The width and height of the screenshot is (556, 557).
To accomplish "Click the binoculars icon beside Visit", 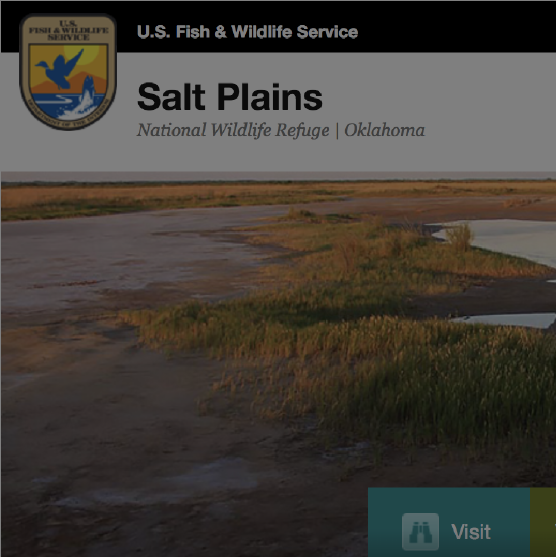I will [x=420, y=531].
